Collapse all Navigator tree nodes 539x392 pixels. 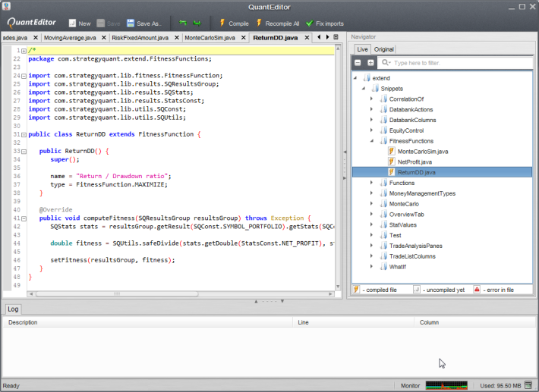(358, 62)
